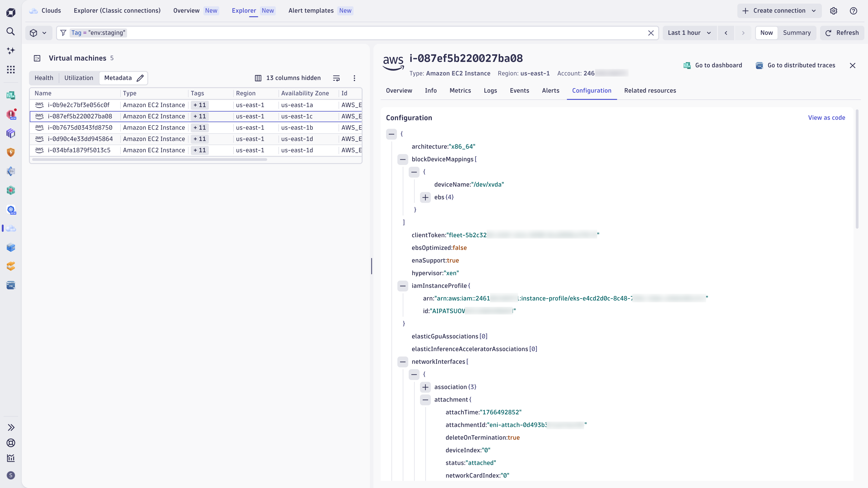
Task: Switch to Summary time mode
Action: (x=797, y=33)
